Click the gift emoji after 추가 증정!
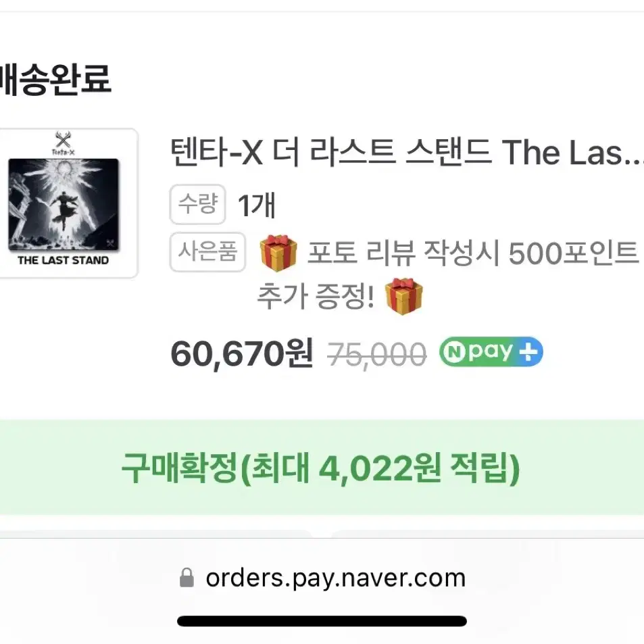 pyautogui.click(x=403, y=296)
